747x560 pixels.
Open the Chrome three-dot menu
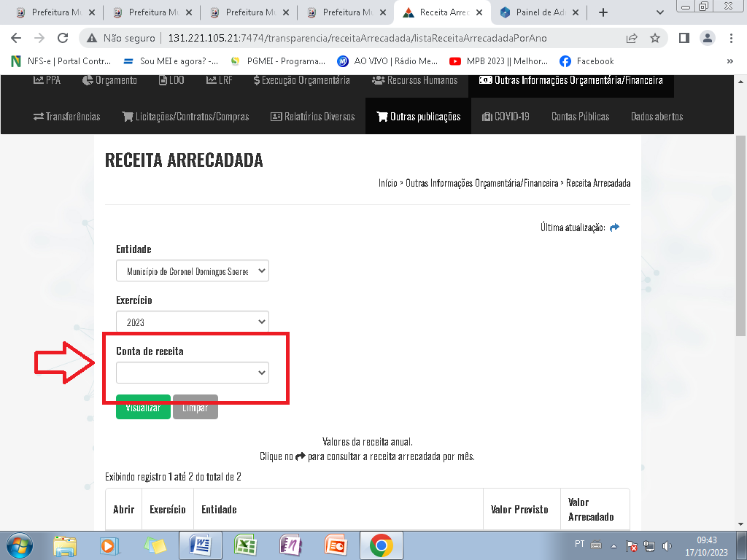(x=731, y=38)
